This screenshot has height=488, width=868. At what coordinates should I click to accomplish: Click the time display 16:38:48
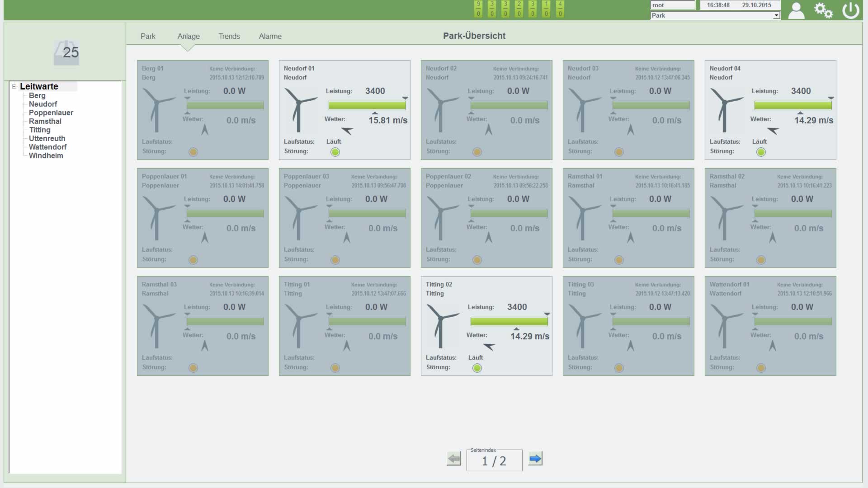click(718, 5)
